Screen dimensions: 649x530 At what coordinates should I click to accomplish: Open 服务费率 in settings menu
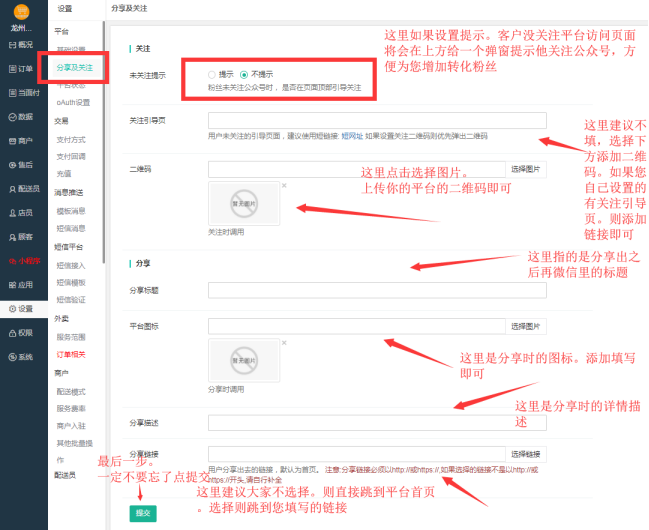pyautogui.click(x=71, y=409)
